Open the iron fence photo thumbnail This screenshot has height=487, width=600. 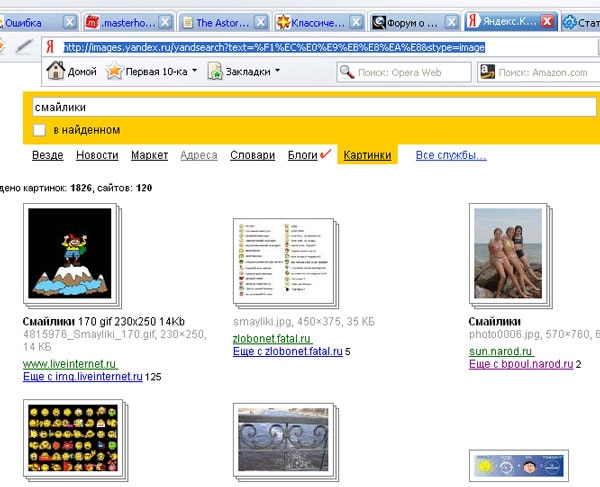tap(284, 440)
